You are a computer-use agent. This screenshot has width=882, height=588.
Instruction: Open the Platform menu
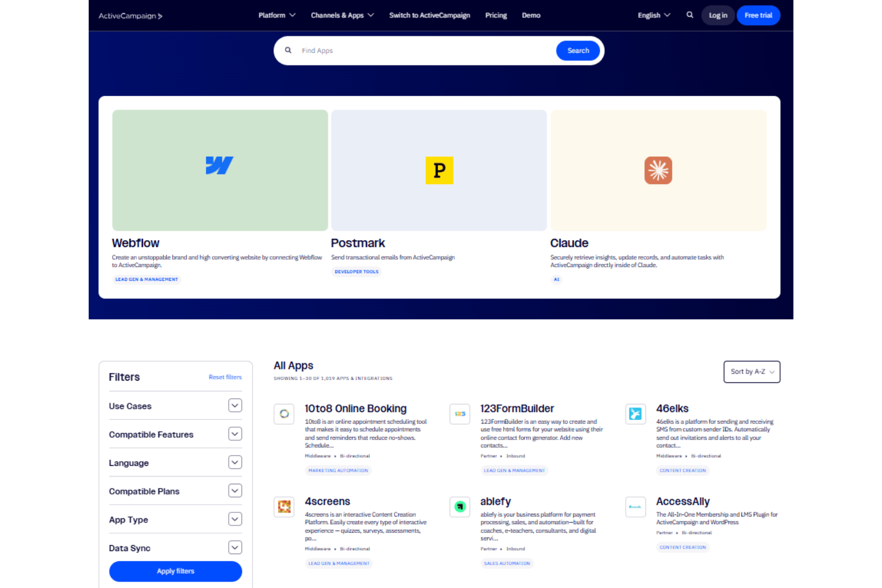tap(277, 15)
